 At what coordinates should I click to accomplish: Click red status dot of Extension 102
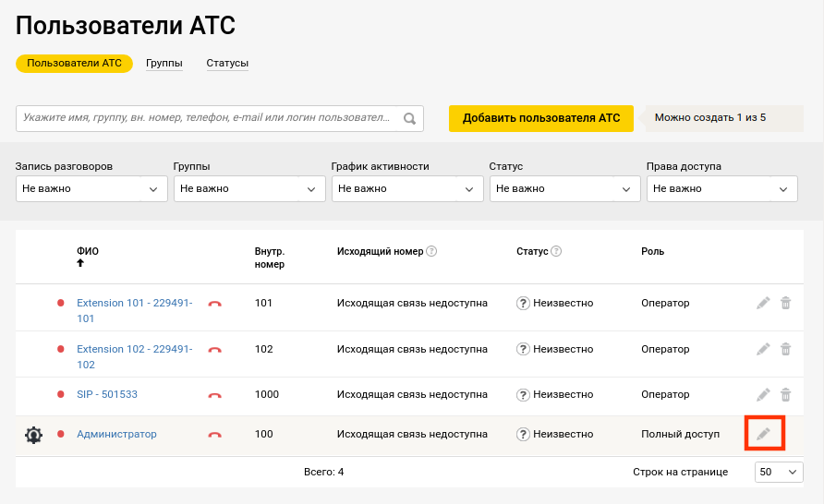60,349
